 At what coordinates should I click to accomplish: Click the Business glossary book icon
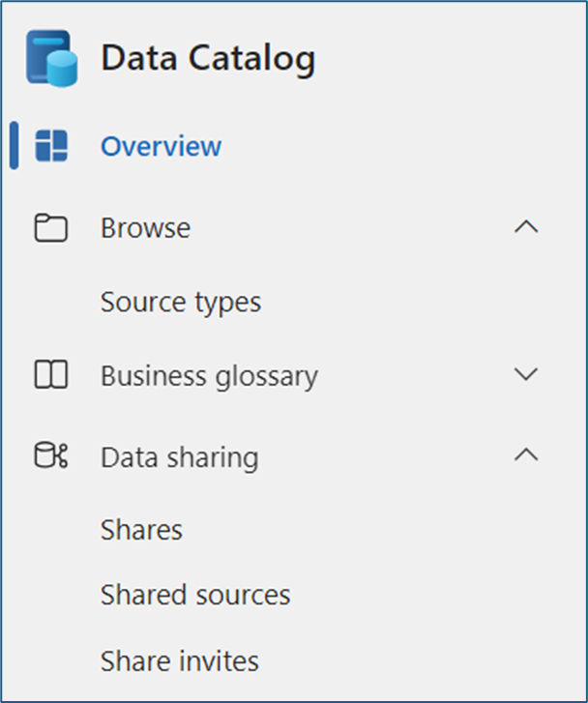[50, 375]
